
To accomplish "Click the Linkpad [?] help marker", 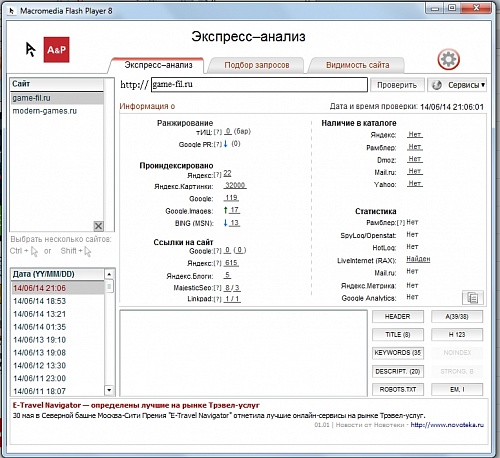I will tap(218, 299).
